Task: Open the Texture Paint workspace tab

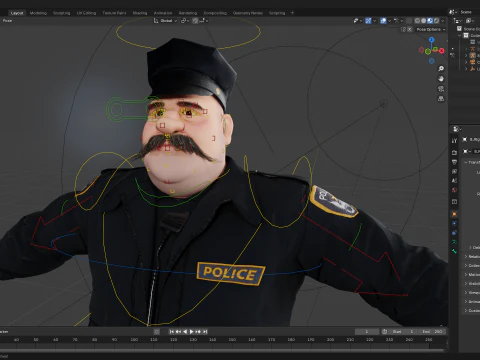Action: click(114, 13)
